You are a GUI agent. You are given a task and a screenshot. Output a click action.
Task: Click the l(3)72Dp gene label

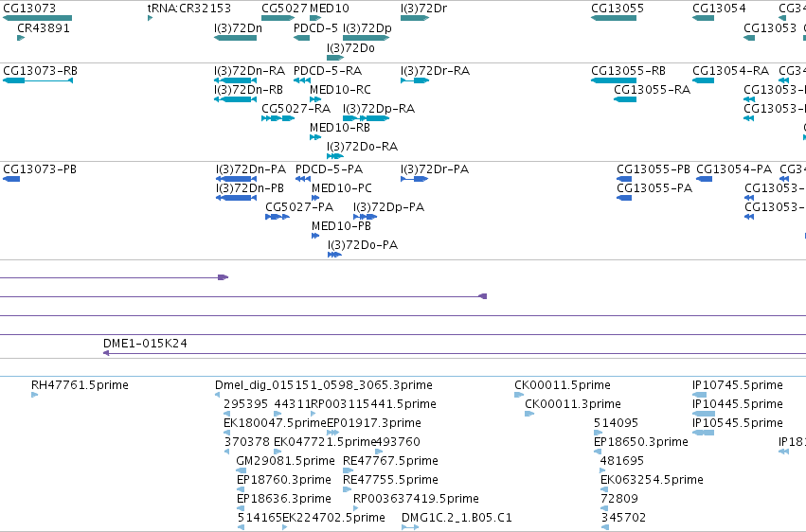pos(367,28)
